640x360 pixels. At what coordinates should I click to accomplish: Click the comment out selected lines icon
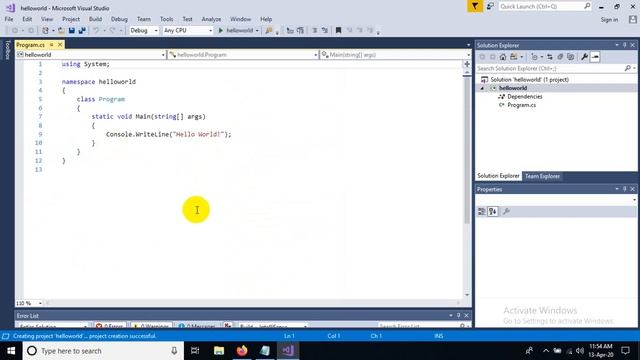click(315, 31)
